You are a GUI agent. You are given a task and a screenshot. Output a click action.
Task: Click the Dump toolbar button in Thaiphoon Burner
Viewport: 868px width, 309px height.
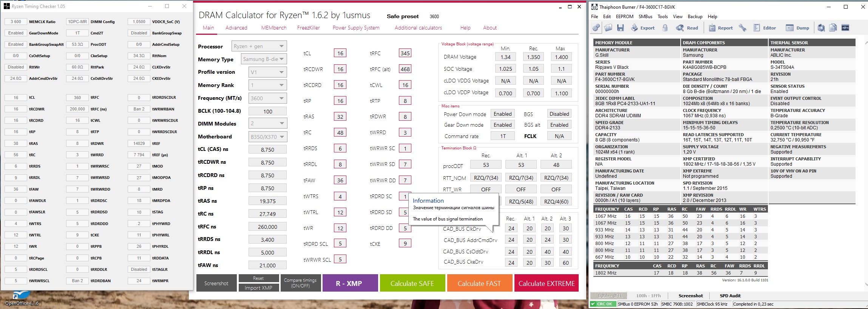797,28
